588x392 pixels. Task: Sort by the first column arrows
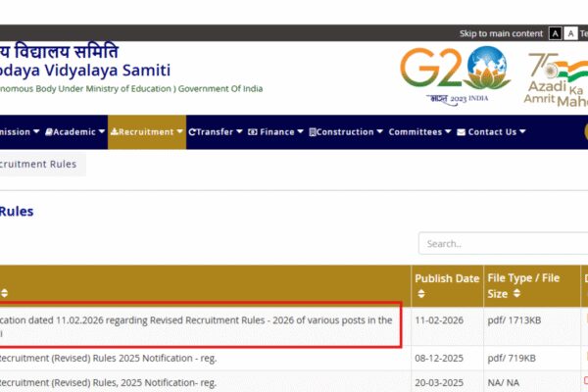click(x=4, y=293)
